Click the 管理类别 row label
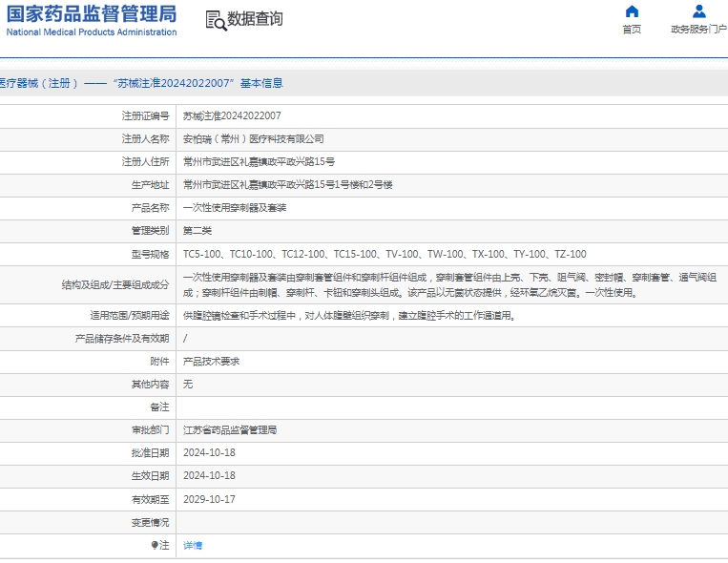The image size is (728, 563). point(150,230)
